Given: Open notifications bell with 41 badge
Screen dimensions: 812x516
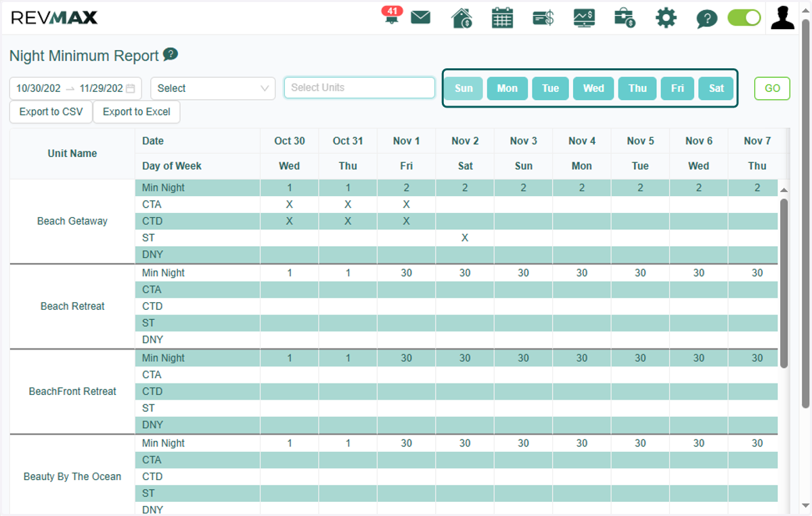Looking at the screenshot, I should pyautogui.click(x=392, y=16).
